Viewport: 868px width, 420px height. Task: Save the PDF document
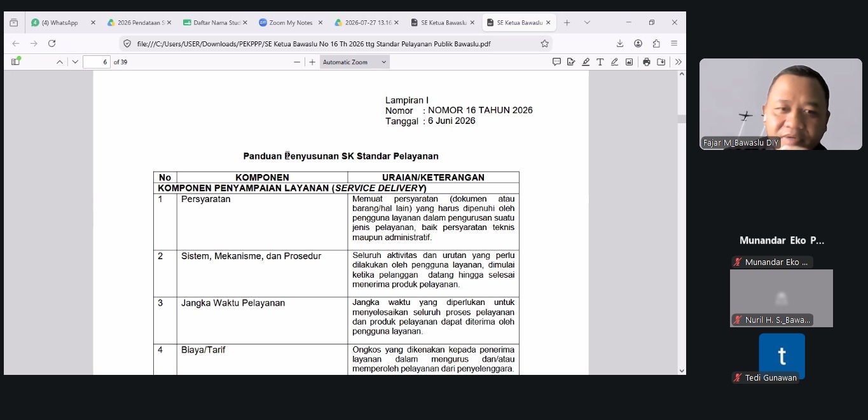(661, 62)
